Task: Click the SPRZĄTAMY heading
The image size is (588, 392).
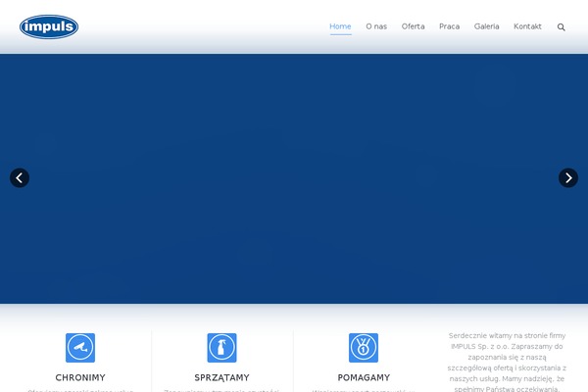Action: click(x=222, y=377)
